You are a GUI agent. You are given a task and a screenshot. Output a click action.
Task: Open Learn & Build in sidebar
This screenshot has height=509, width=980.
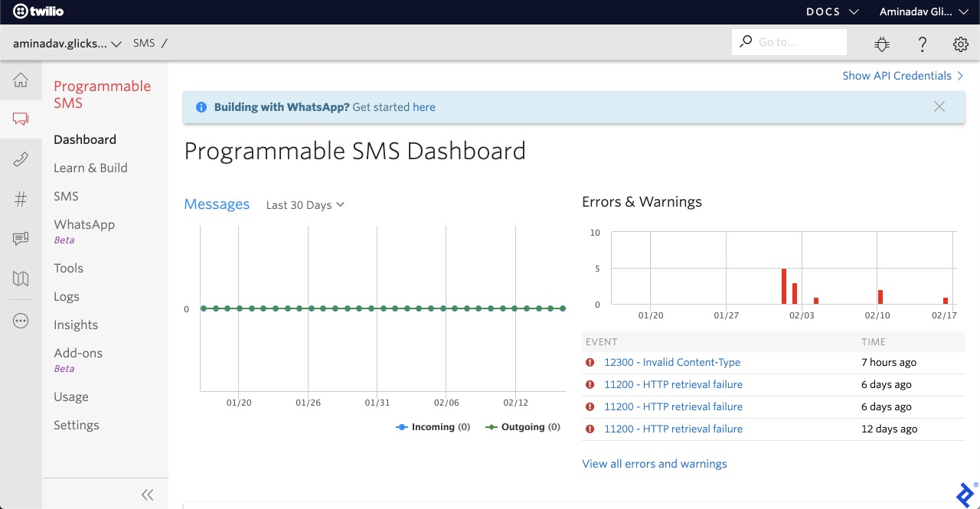point(90,168)
